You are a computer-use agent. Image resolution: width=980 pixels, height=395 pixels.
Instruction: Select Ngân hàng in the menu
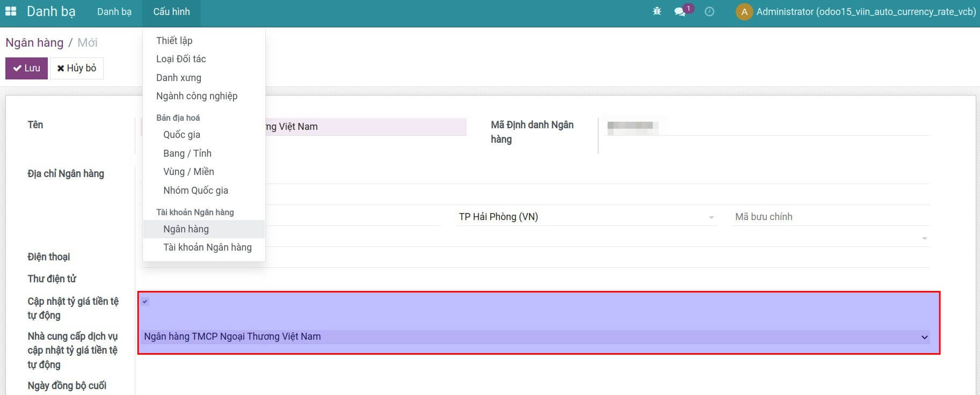point(186,229)
